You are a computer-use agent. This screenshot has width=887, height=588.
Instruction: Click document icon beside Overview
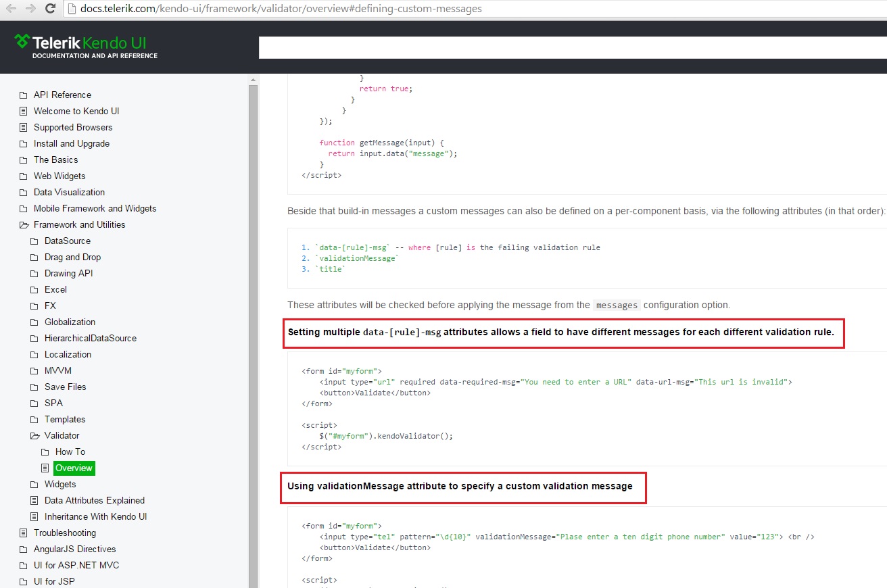(x=45, y=468)
